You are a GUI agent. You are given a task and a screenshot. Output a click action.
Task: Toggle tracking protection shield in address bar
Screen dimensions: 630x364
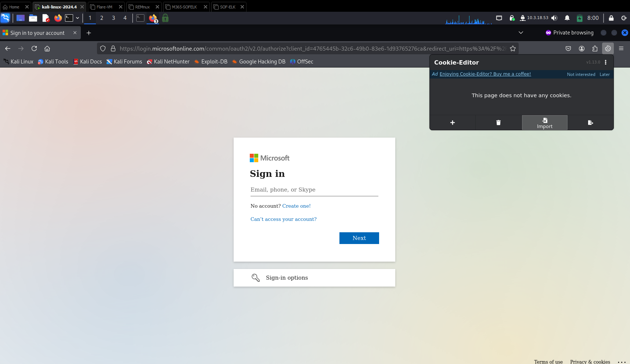102,48
